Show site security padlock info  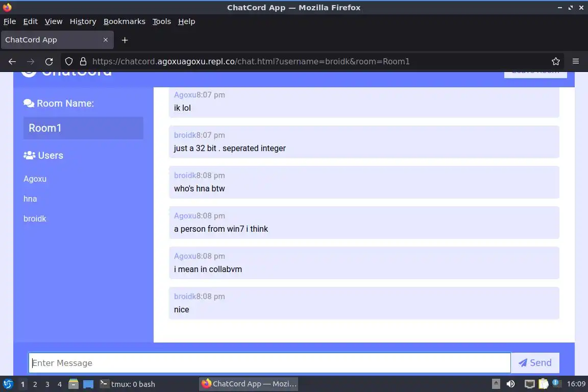click(x=83, y=62)
